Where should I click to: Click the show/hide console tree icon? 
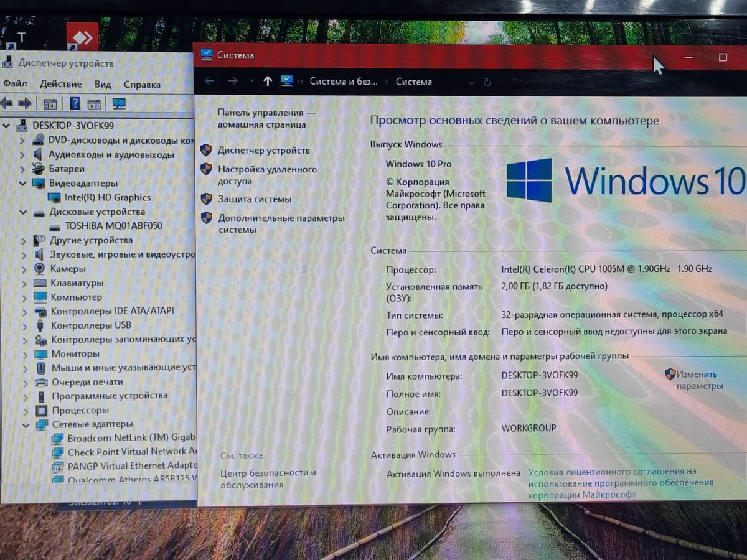50,104
